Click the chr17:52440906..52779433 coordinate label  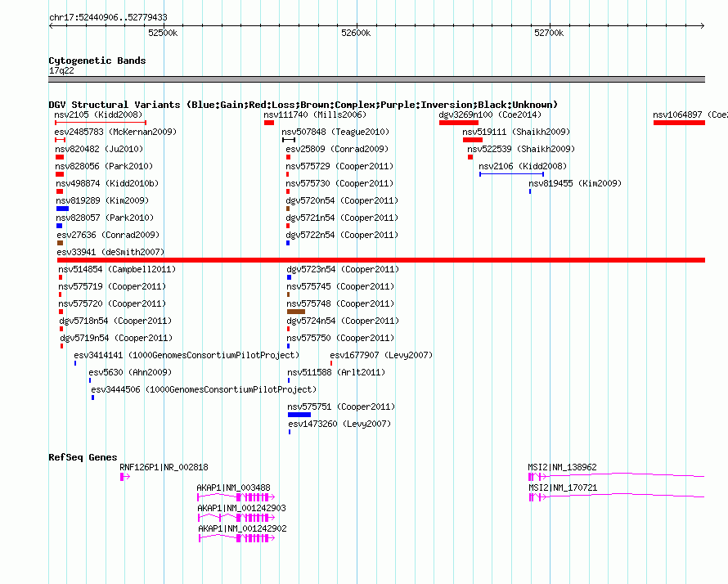click(108, 17)
